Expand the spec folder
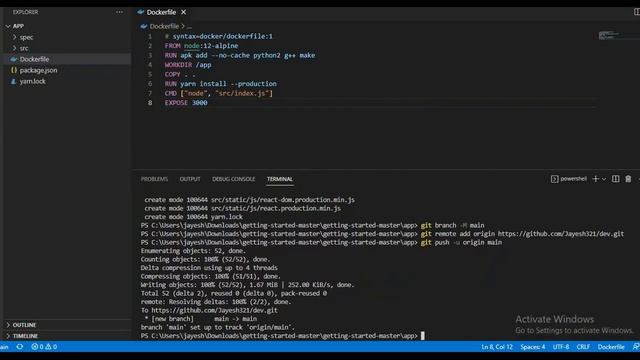The width and height of the screenshot is (640, 360). (x=26, y=37)
